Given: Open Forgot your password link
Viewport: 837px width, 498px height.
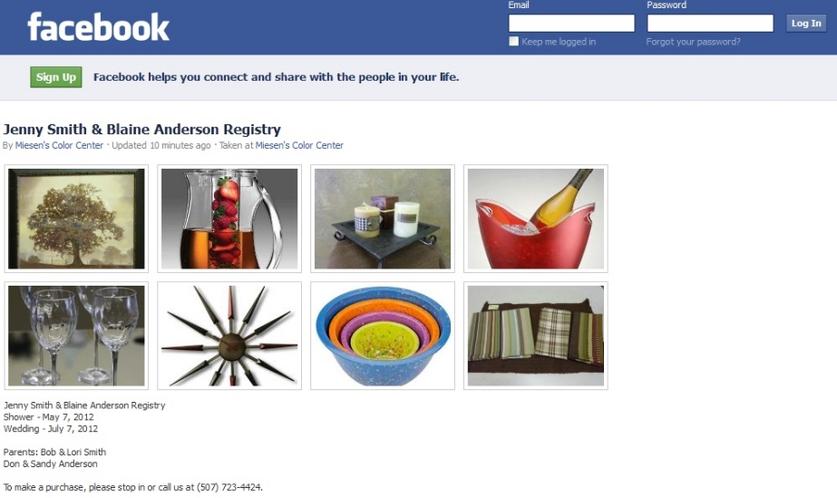Looking at the screenshot, I should click(693, 42).
